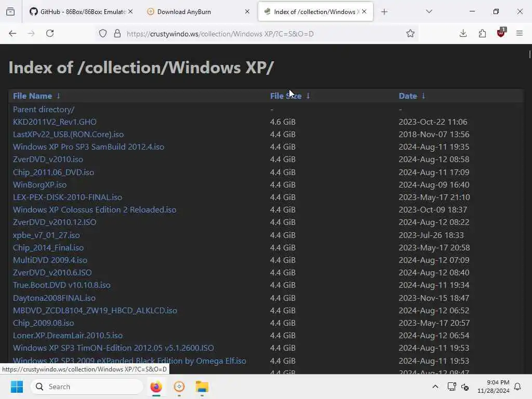Download LastXPv22_USB.(RON.Core).iso
The image size is (532, 399).
point(68,135)
